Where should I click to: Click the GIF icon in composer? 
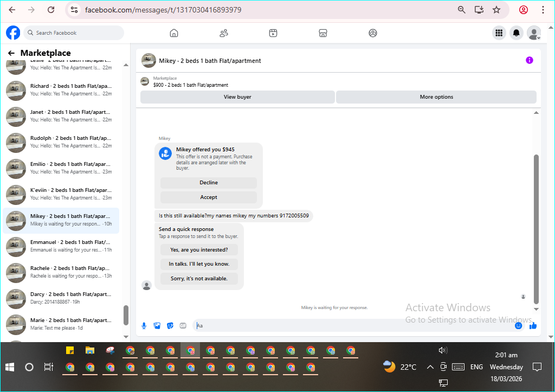(x=183, y=326)
